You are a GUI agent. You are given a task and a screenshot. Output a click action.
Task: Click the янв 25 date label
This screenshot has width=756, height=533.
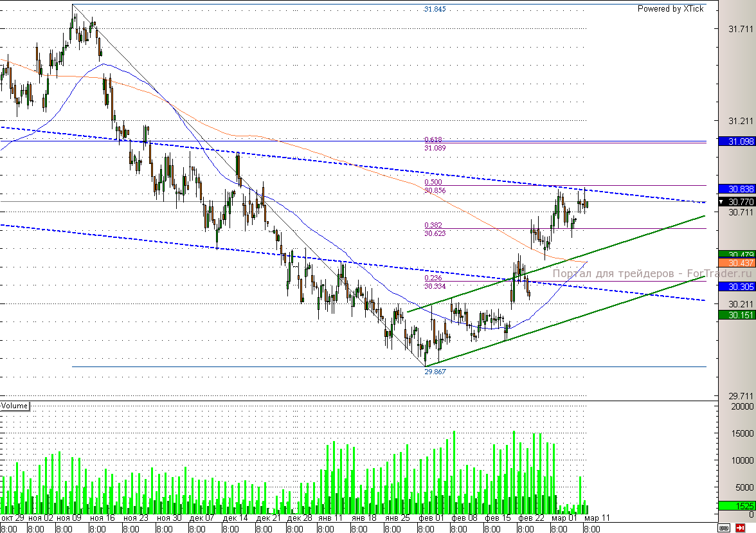(x=397, y=518)
